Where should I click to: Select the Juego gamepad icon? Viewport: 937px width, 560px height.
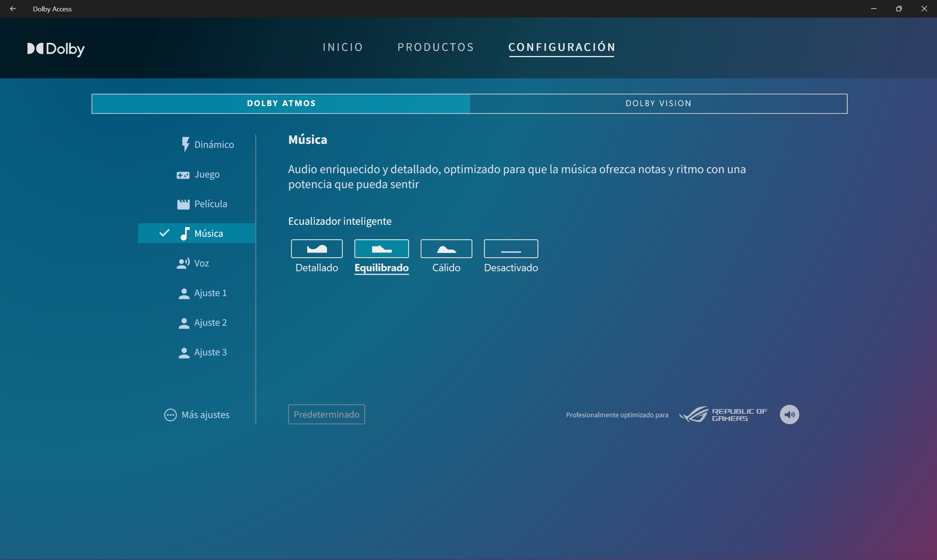tap(183, 175)
